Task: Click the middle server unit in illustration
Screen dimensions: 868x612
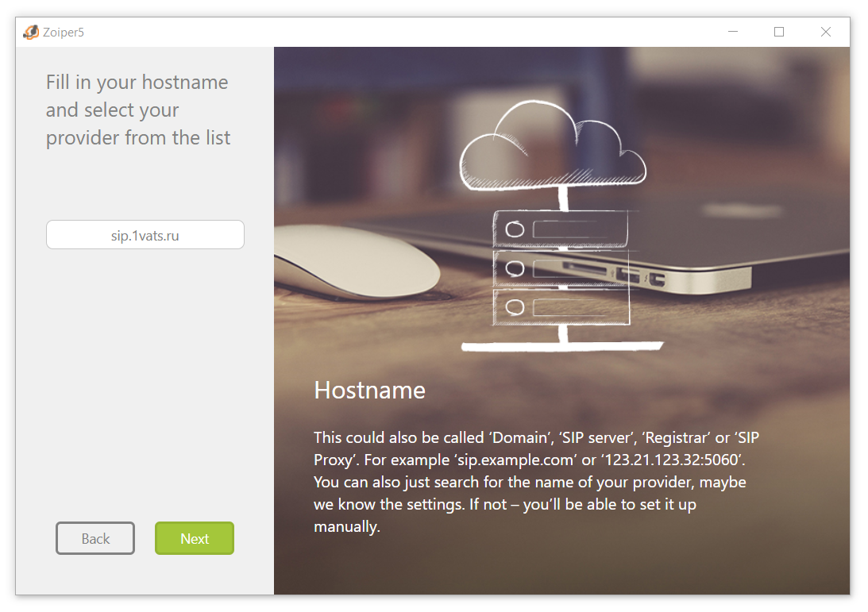Action: [561, 268]
